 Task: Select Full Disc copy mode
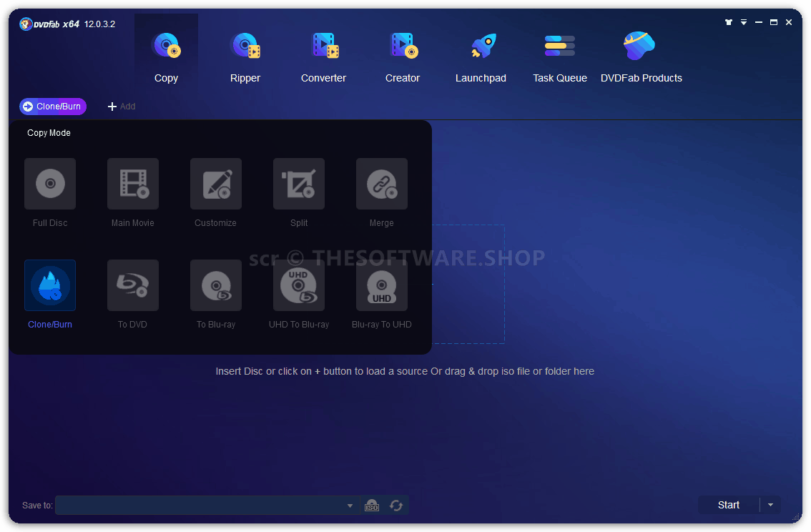coord(50,184)
